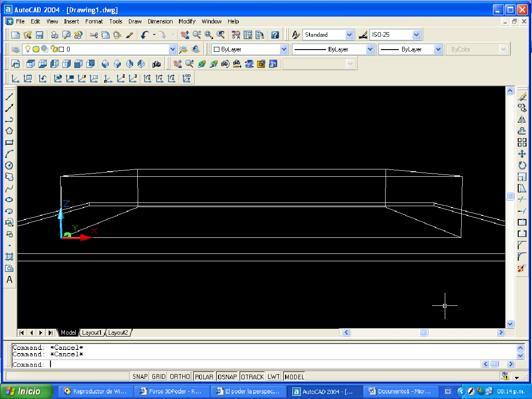Image resolution: width=532 pixels, height=399 pixels.
Task: Click the Zoom Window icon
Action: coord(209,34)
